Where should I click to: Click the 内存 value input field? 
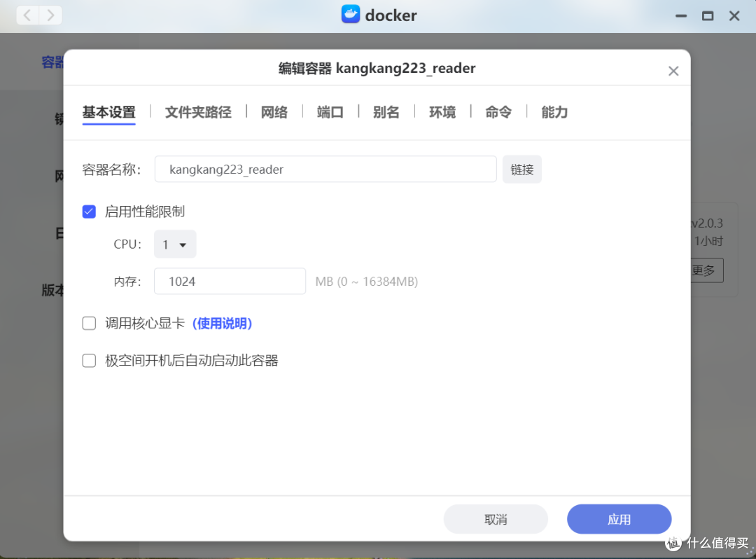(230, 281)
